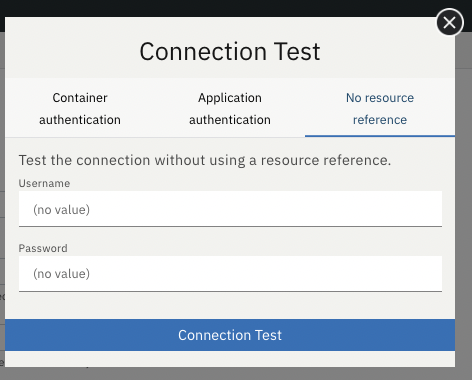472x380 pixels.
Task: Click the Connection Test dialog heading
Action: 230,52
